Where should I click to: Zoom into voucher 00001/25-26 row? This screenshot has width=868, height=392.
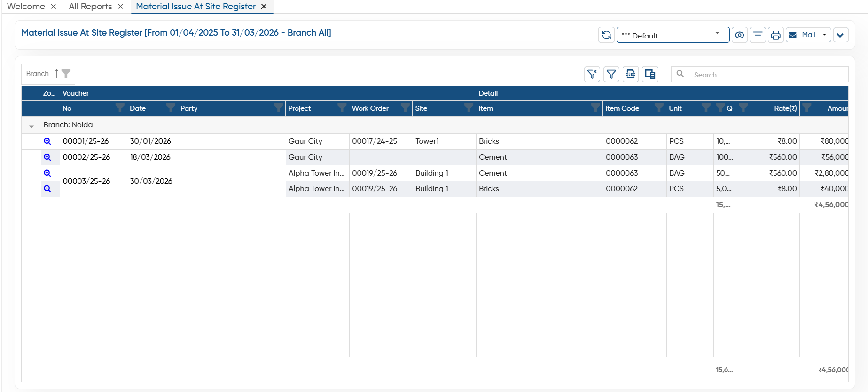coord(47,141)
